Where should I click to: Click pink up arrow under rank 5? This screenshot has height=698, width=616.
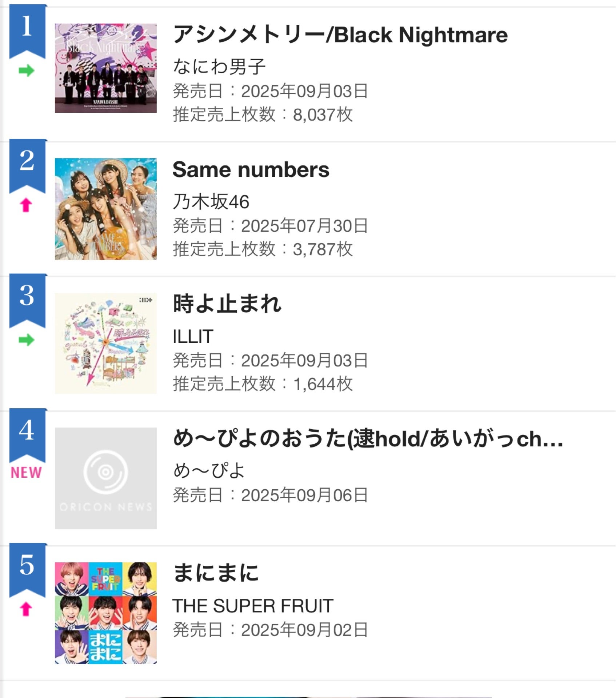[x=26, y=609]
